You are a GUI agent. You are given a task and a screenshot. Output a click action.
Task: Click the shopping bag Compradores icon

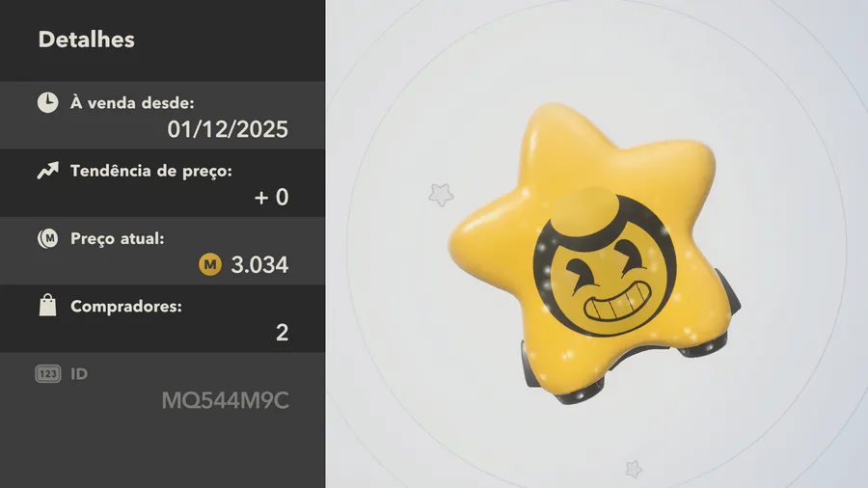[x=47, y=306]
